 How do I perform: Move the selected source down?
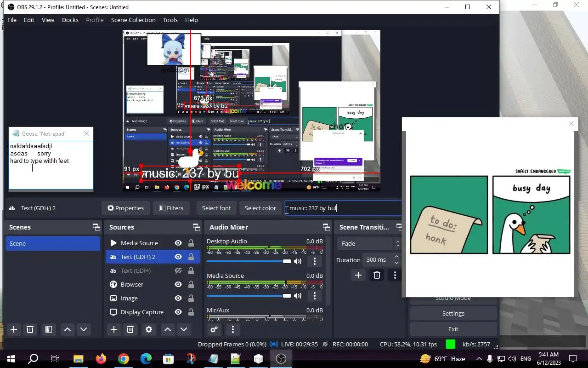click(184, 329)
